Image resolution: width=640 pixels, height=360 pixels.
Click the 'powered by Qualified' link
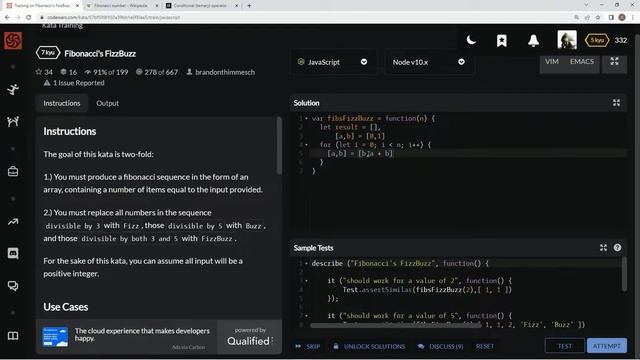click(250, 336)
